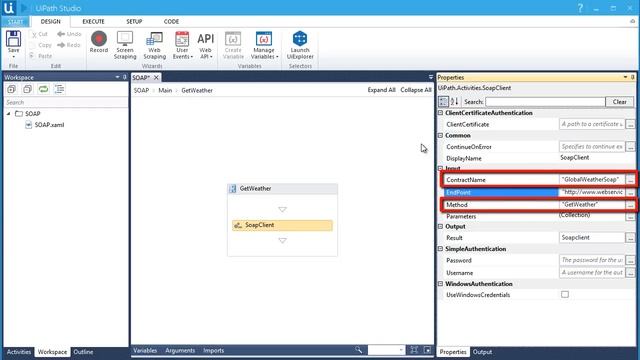640x360 pixels.
Task: Select the SoapClient activity
Action: 282,225
